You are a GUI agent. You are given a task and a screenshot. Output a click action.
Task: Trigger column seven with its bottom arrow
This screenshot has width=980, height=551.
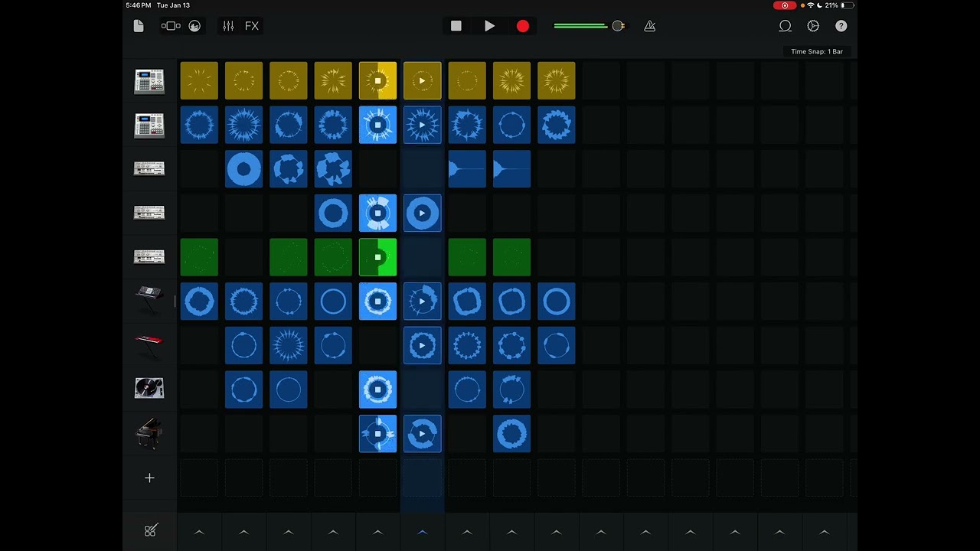point(467,532)
